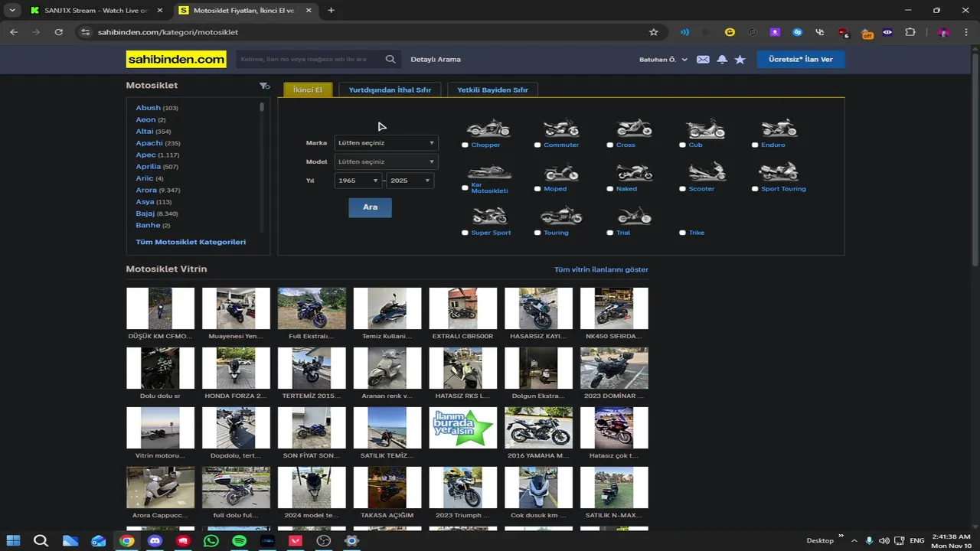Open Aprilia brand category
980x551 pixels.
point(149,166)
